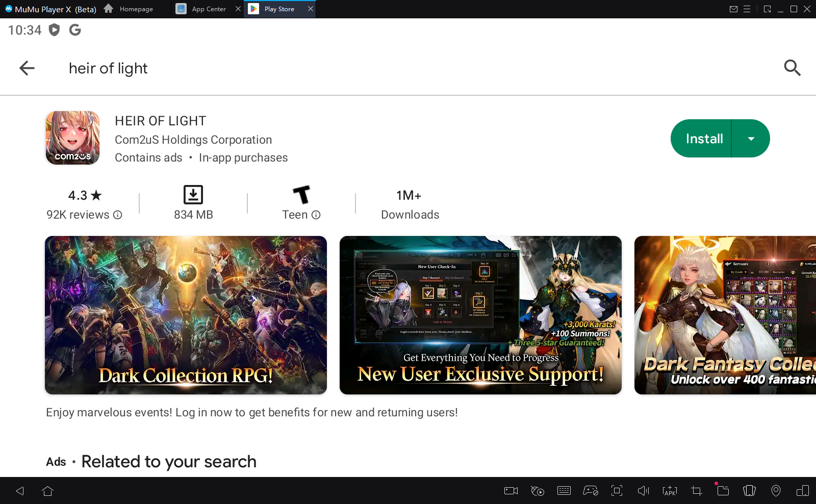Show Teen content rating info
The height and width of the screenshot is (504, 816).
[x=316, y=215]
